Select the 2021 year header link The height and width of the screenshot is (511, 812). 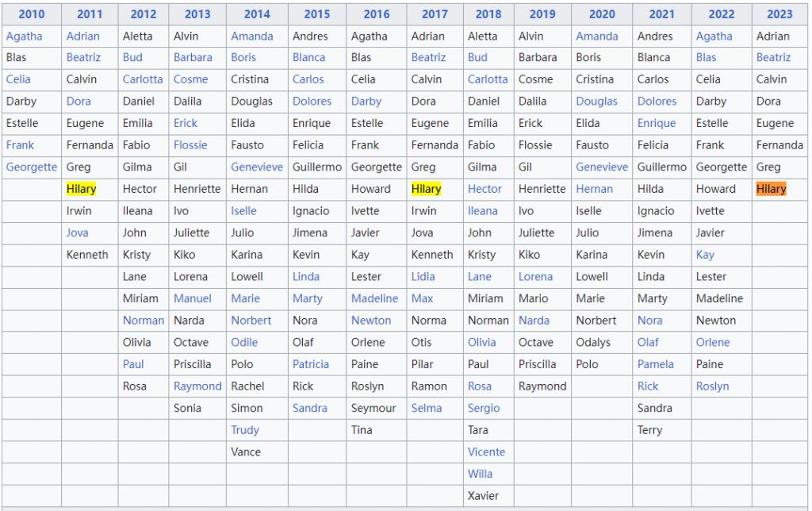click(661, 14)
